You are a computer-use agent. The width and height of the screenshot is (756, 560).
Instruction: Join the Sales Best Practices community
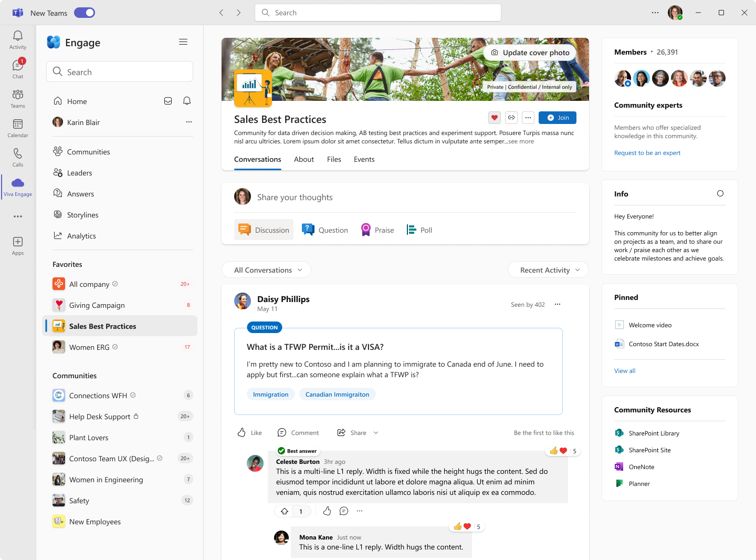tap(558, 118)
